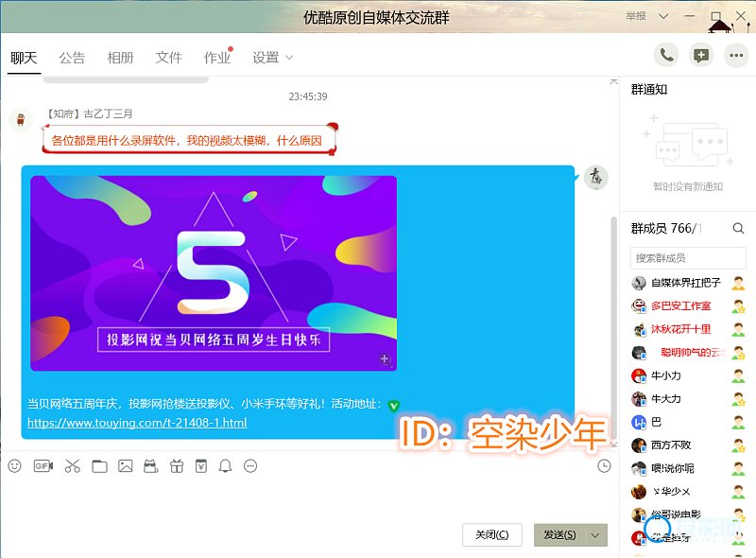Click the bell reminder icon
Viewport: 756px width, 558px height.
pyautogui.click(x=225, y=466)
